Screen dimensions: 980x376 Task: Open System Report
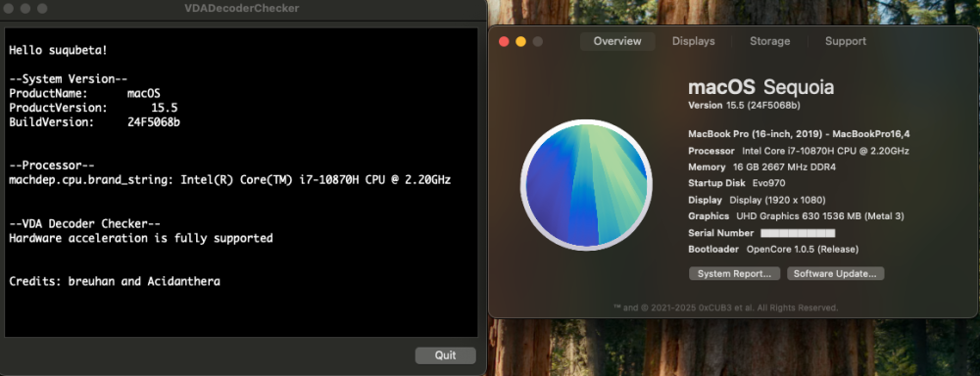[x=734, y=273]
